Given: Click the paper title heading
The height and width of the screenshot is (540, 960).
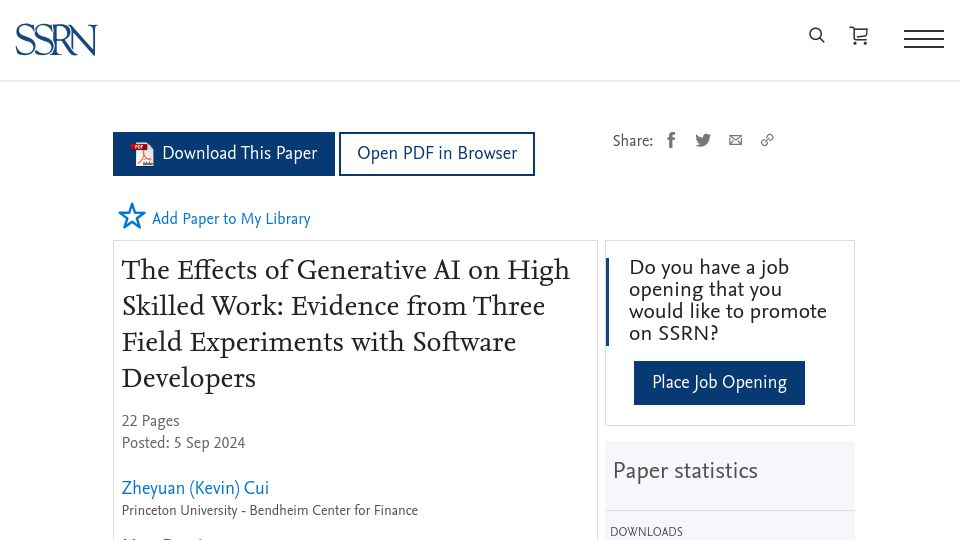Looking at the screenshot, I should coord(346,324).
